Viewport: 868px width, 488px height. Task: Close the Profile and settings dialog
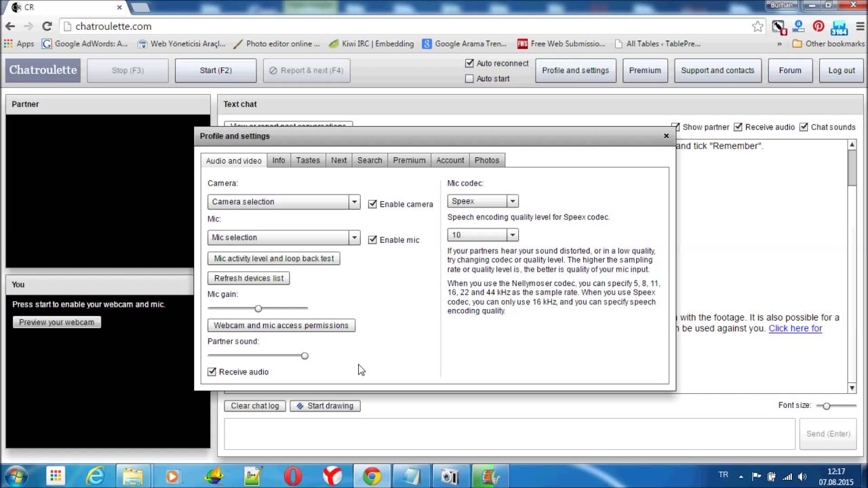point(666,136)
